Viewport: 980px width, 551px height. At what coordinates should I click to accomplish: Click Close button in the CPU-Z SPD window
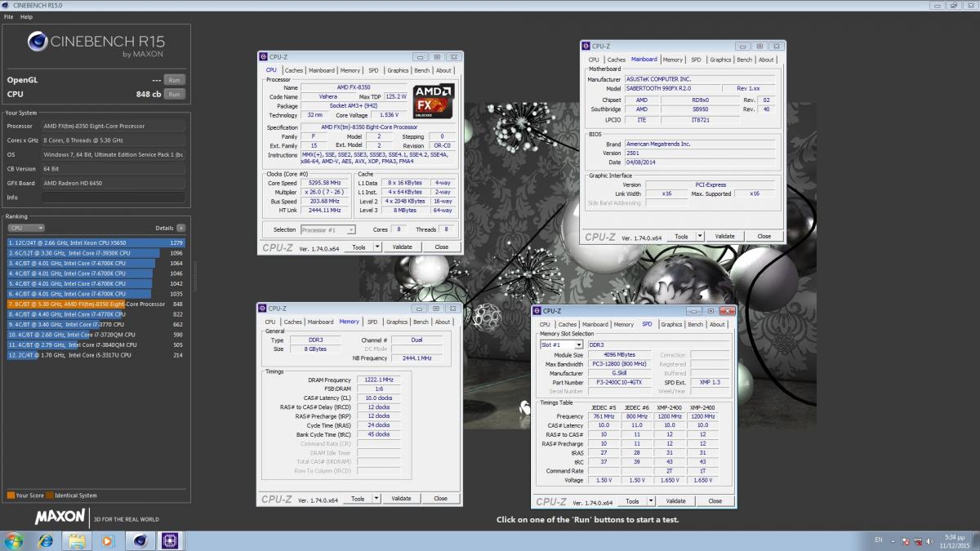coord(715,500)
